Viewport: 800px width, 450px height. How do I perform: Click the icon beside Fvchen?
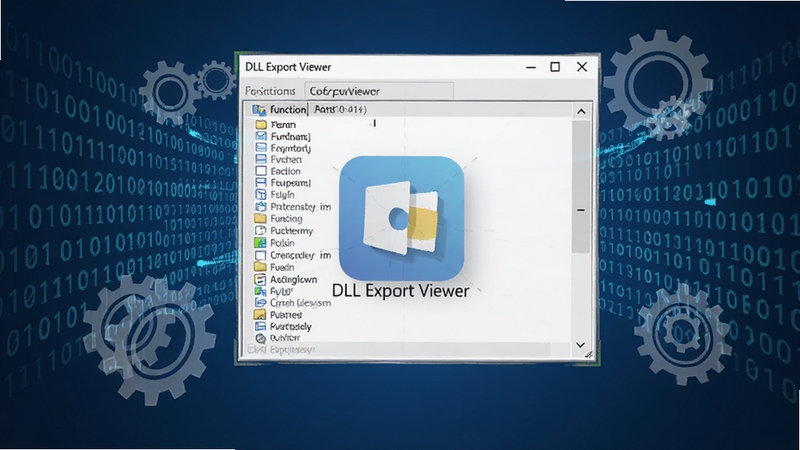261,159
